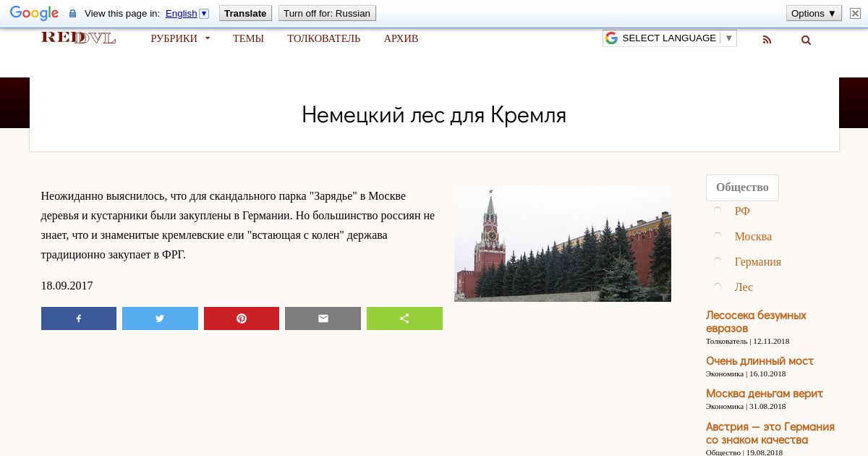868x456 pixels.
Task: Open the green share options button
Action: pyautogui.click(x=404, y=318)
